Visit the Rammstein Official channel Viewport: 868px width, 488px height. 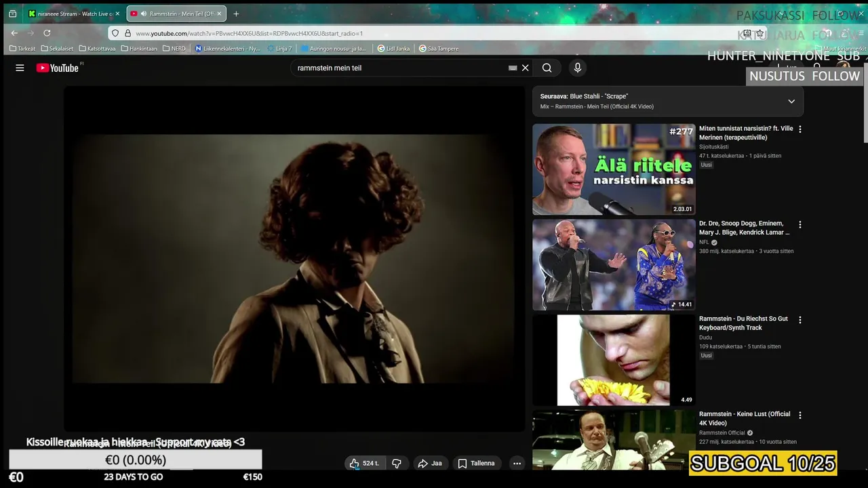coord(722,433)
